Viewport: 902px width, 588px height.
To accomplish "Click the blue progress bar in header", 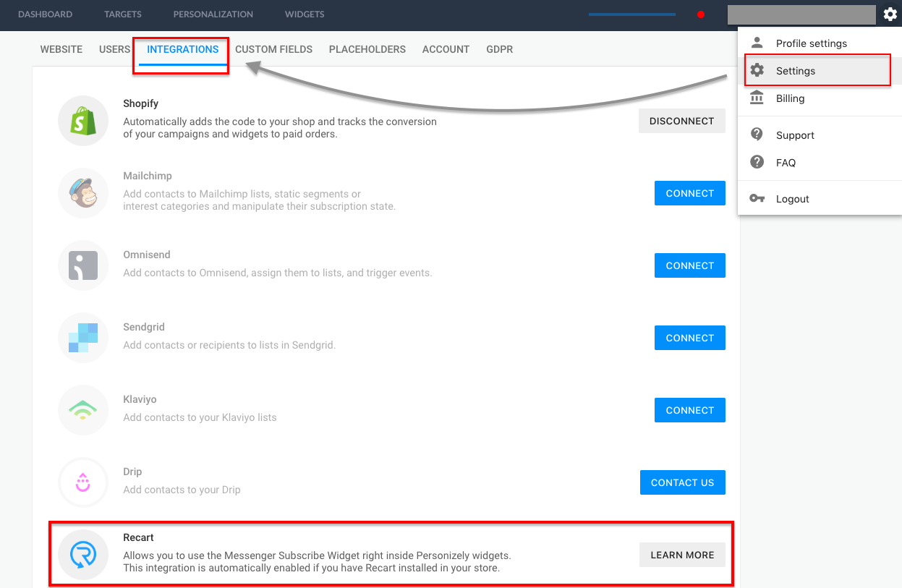I will tap(632, 14).
